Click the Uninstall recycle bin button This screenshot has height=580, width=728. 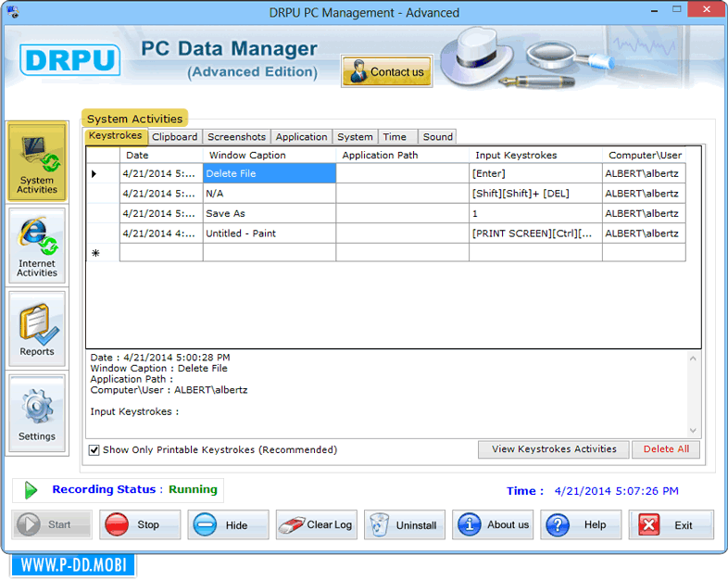point(405,524)
